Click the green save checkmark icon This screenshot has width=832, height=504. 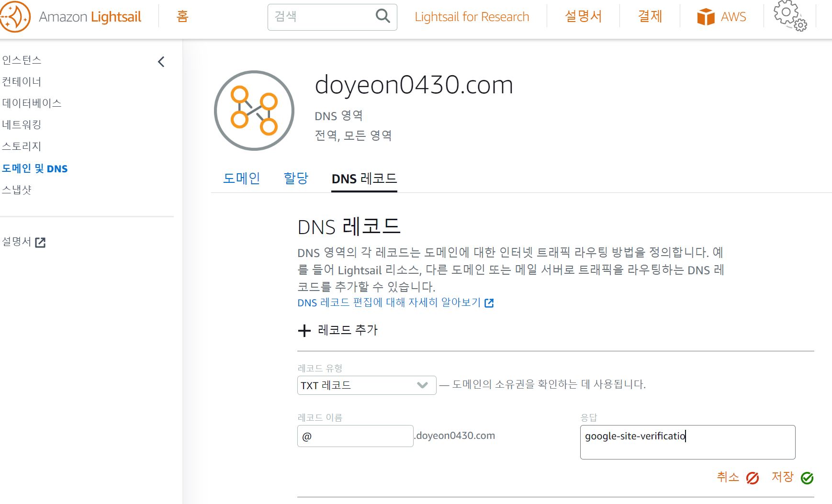click(807, 478)
